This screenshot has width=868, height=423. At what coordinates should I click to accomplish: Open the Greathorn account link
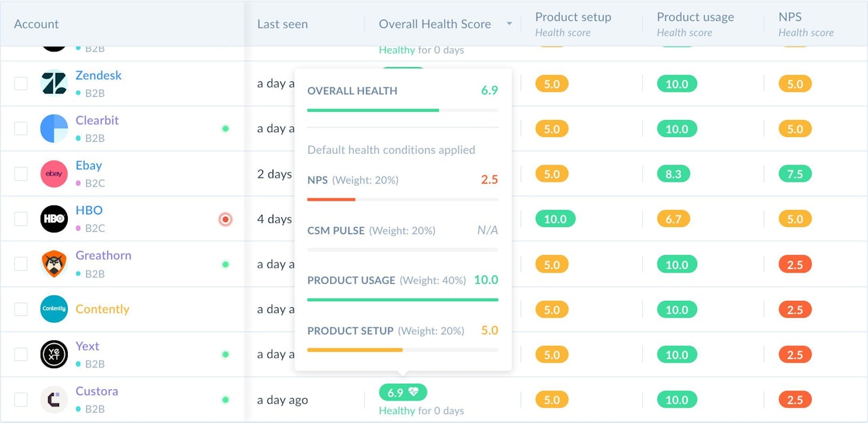(x=103, y=256)
